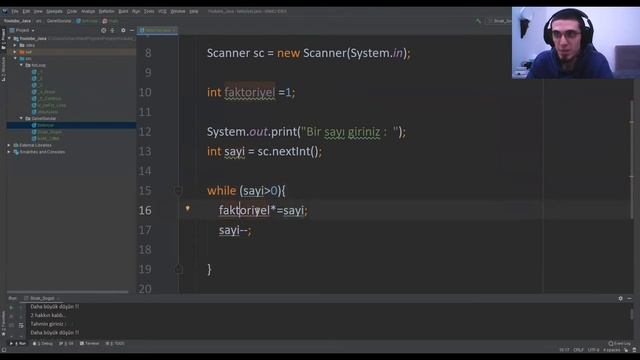Open the Run panel gear settings
Screen dimensions: 640x360
point(620,298)
